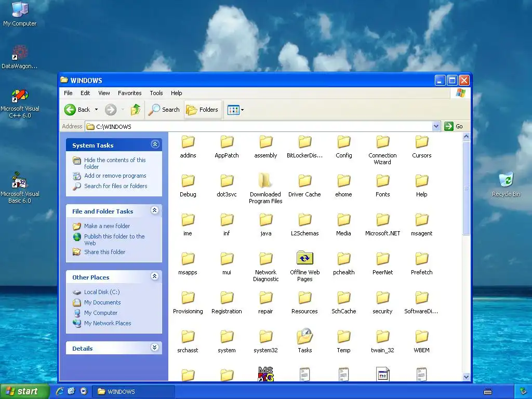Open the Fonts folder

(x=382, y=186)
